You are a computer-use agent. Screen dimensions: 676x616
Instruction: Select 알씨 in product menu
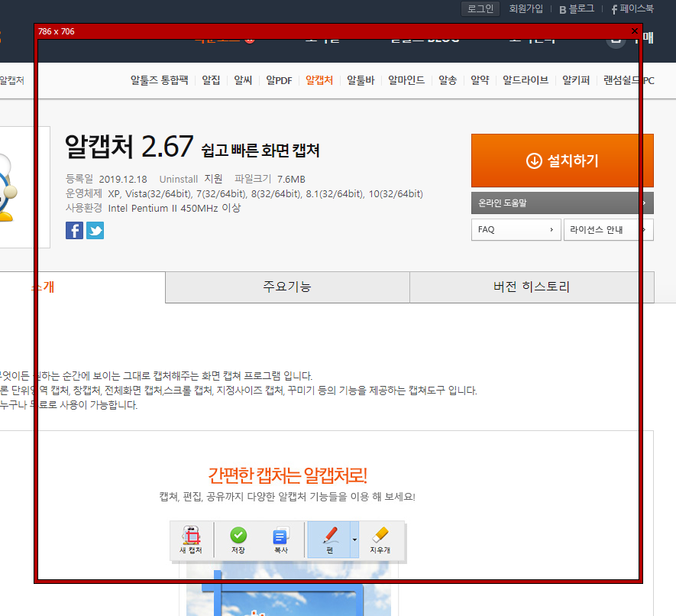point(243,80)
